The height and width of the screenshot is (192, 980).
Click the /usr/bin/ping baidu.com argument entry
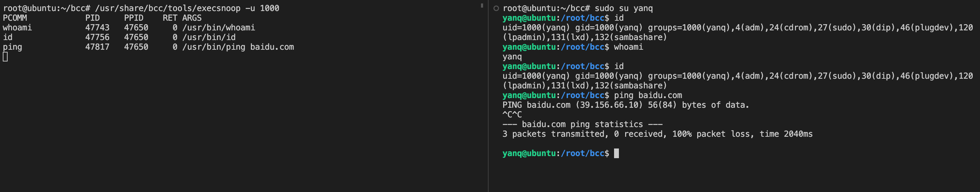(x=238, y=47)
